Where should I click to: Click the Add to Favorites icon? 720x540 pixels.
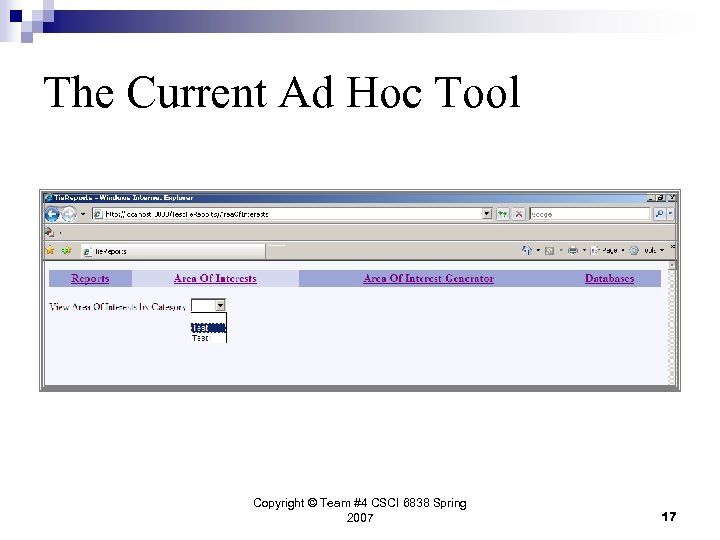pyautogui.click(x=67, y=250)
